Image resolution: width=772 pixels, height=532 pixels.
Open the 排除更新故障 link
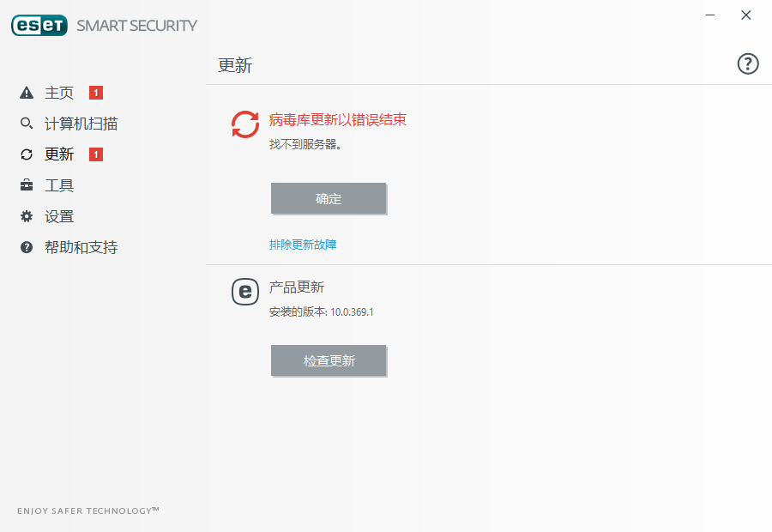[303, 245]
